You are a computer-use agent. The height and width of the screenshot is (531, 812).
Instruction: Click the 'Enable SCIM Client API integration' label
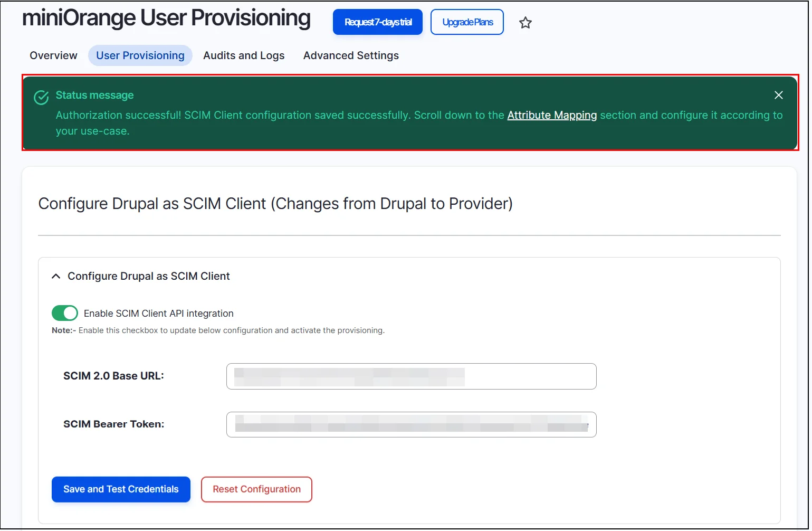[x=158, y=314]
